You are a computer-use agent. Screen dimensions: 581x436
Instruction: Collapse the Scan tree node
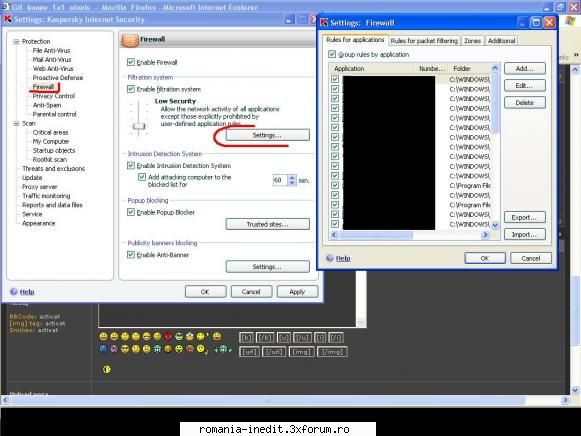click(16, 123)
